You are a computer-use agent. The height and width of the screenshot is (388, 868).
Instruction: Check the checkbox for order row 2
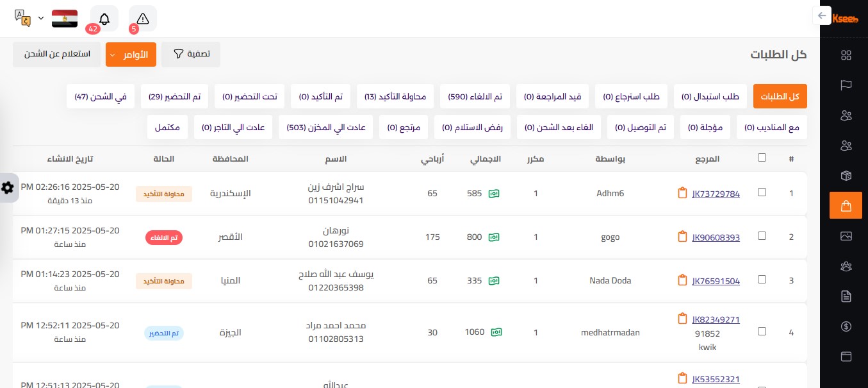(762, 235)
